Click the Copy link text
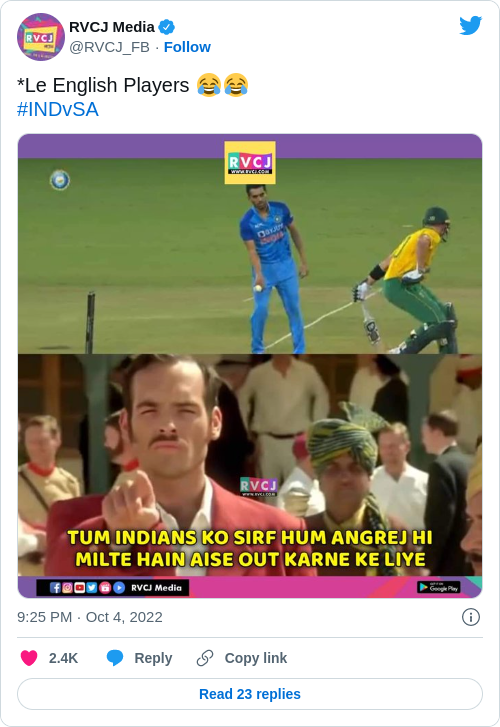The image size is (500, 727). [x=256, y=658]
